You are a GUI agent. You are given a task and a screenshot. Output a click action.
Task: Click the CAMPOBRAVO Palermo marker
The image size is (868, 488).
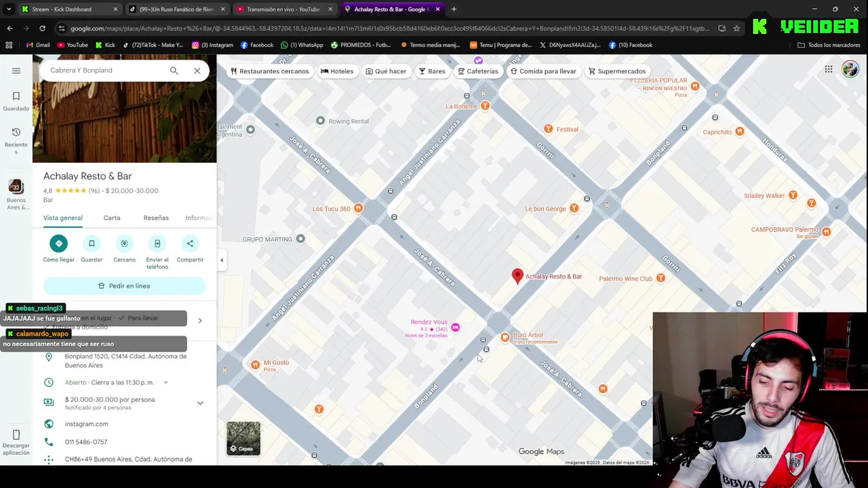[826, 231]
